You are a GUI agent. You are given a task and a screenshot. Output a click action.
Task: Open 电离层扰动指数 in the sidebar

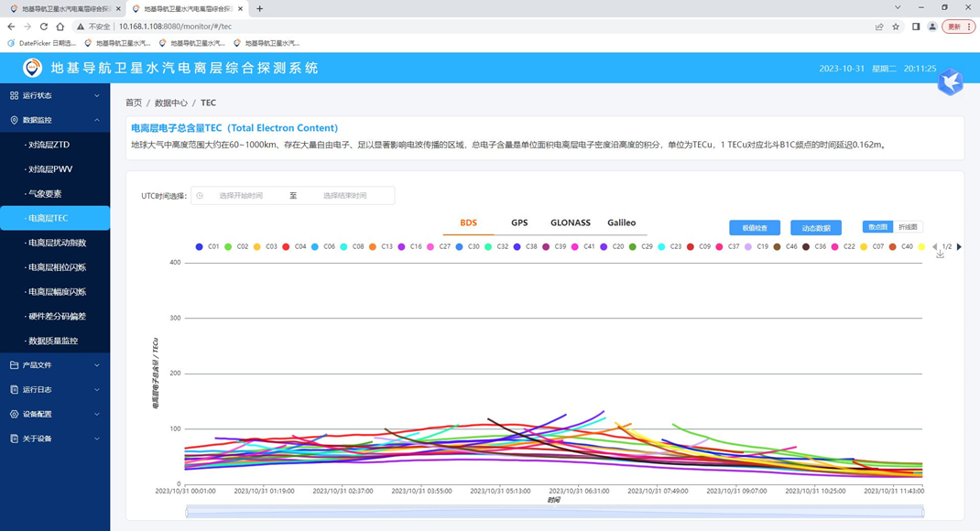[55, 243]
